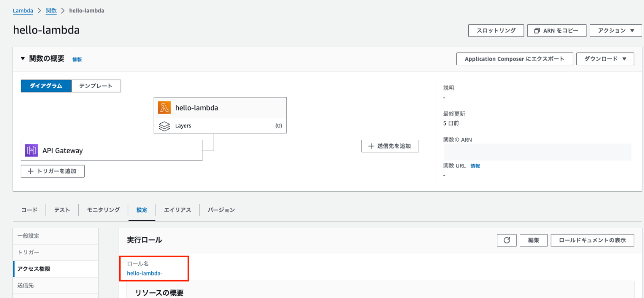Screen dimensions: 644x298
Task: Click the copy icon in ARN をコピー
Action: [537, 31]
